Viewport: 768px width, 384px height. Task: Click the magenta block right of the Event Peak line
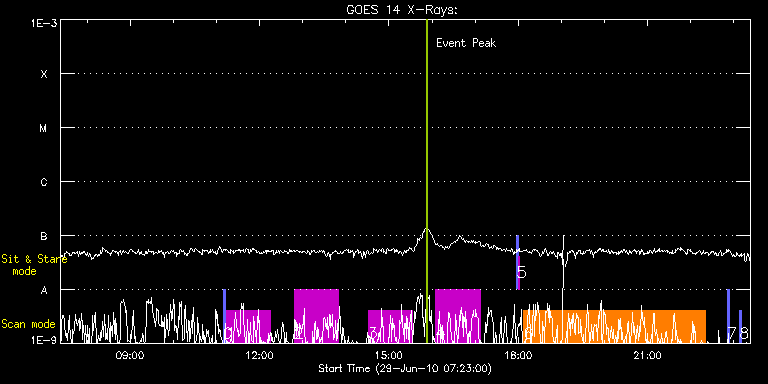[x=458, y=316]
